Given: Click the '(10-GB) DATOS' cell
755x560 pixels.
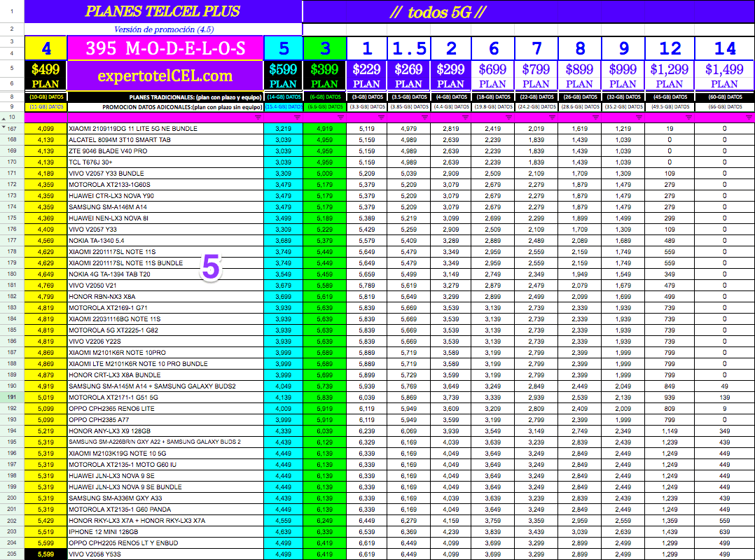Looking at the screenshot, I should coord(46,97).
